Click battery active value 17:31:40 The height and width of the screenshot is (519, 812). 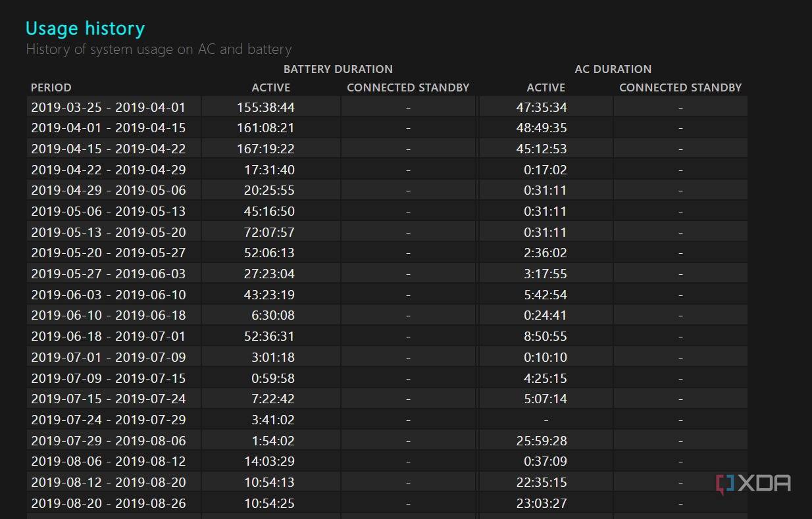click(270, 170)
